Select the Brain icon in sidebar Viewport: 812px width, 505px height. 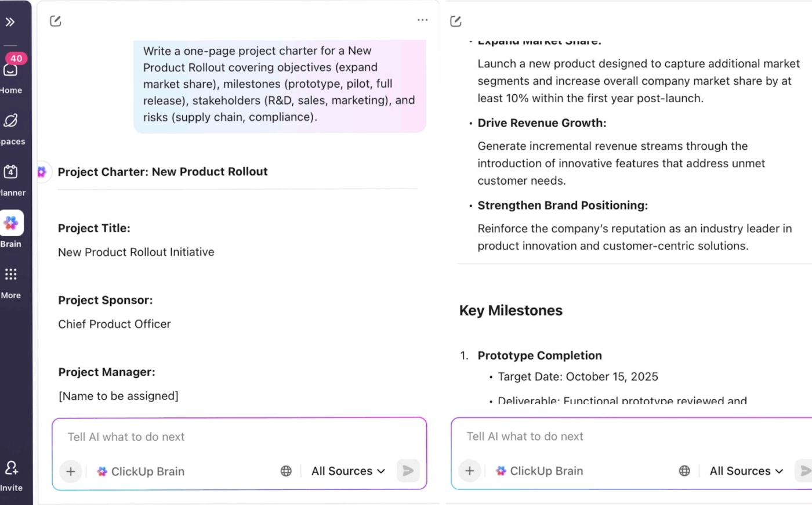11,223
